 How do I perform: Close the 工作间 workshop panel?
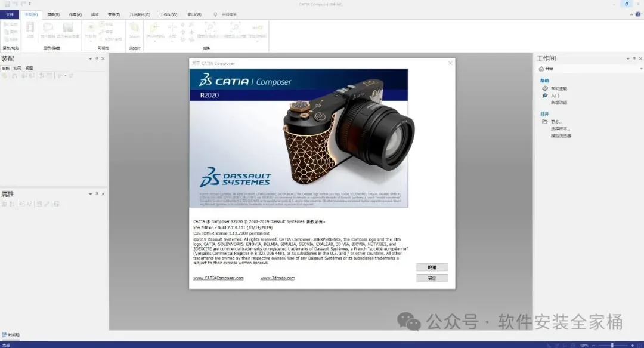coord(640,59)
